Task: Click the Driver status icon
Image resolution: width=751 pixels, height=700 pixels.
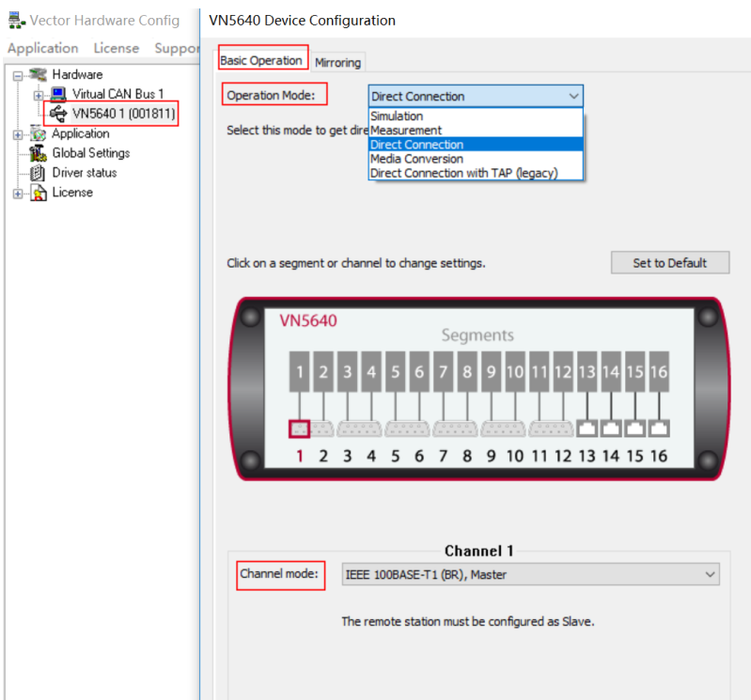Action: (x=38, y=173)
